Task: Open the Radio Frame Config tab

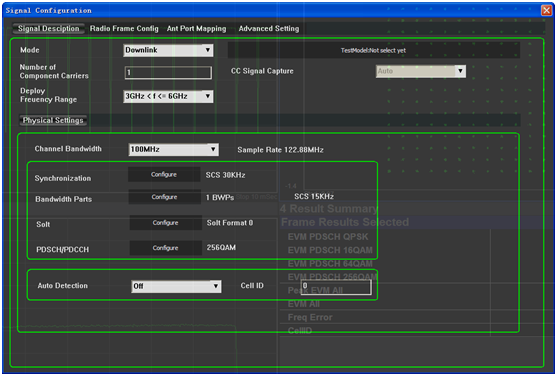Action: 124,28
